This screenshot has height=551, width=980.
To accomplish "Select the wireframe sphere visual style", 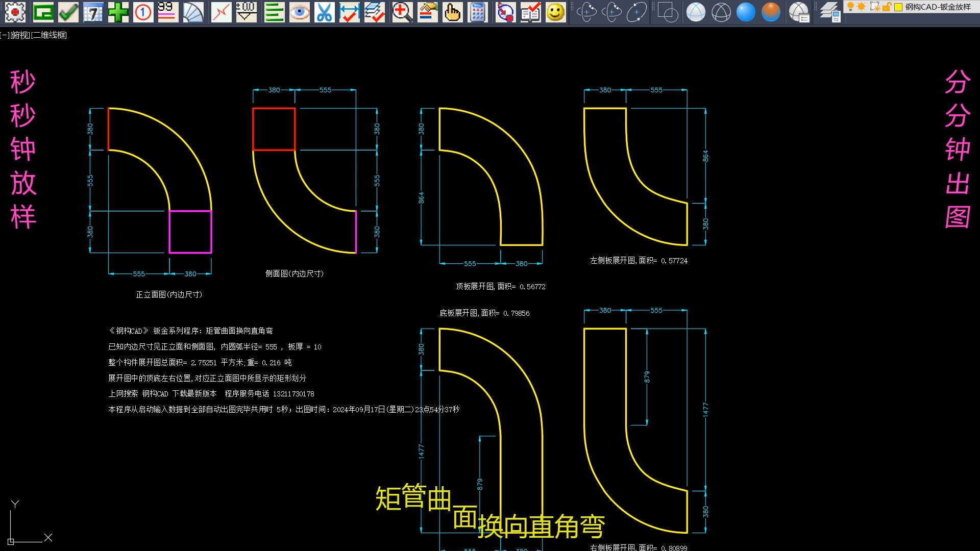I will click(721, 12).
